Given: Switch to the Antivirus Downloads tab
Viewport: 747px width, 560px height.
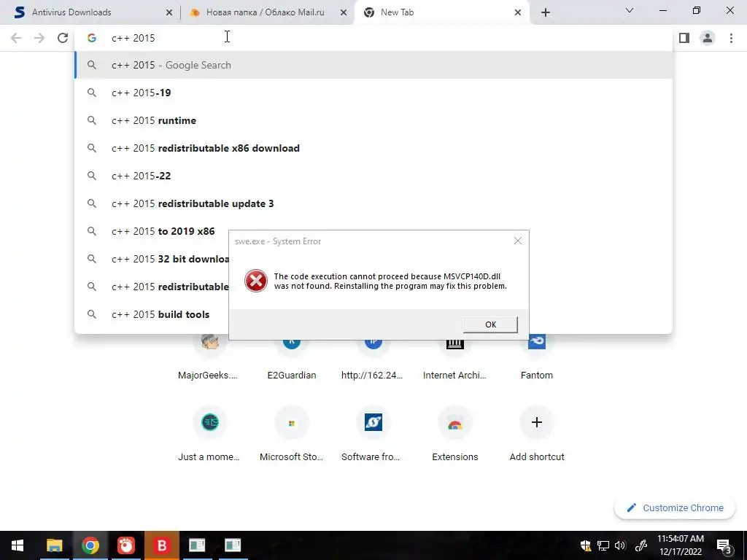Looking at the screenshot, I should click(x=90, y=12).
